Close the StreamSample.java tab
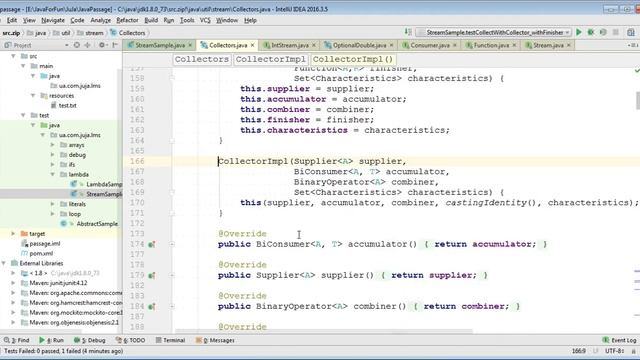The height and width of the screenshot is (360, 640). (x=190, y=45)
